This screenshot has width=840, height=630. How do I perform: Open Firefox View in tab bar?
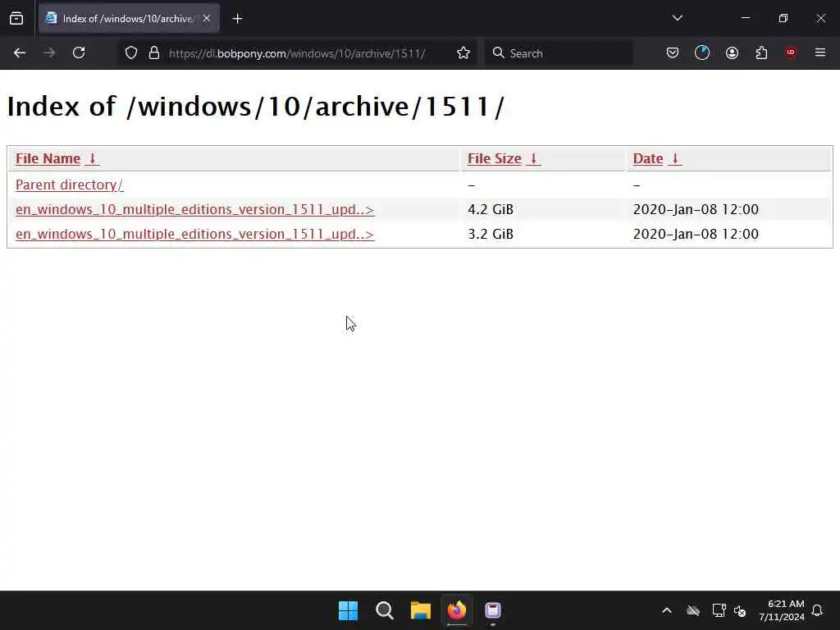click(x=16, y=19)
